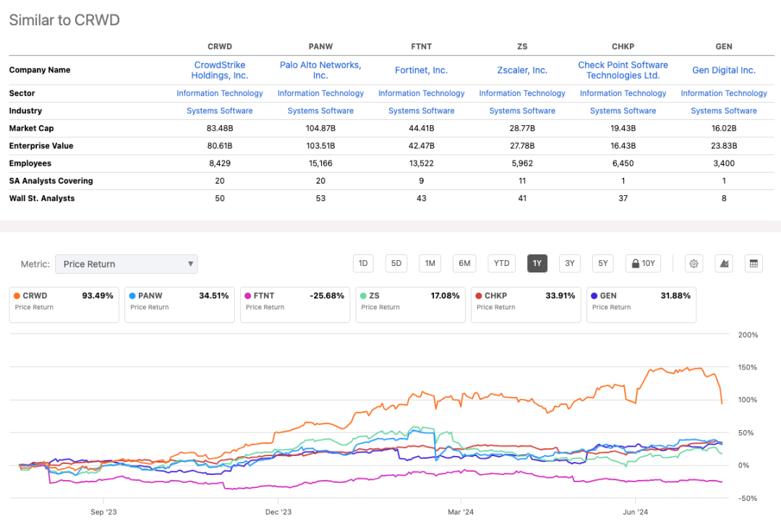Switch to area chart view icon
This screenshot has height=532, width=781.
tap(724, 264)
